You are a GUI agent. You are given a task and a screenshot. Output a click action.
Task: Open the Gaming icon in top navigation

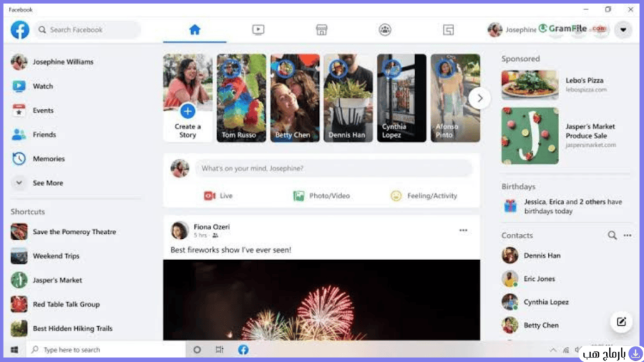(448, 30)
